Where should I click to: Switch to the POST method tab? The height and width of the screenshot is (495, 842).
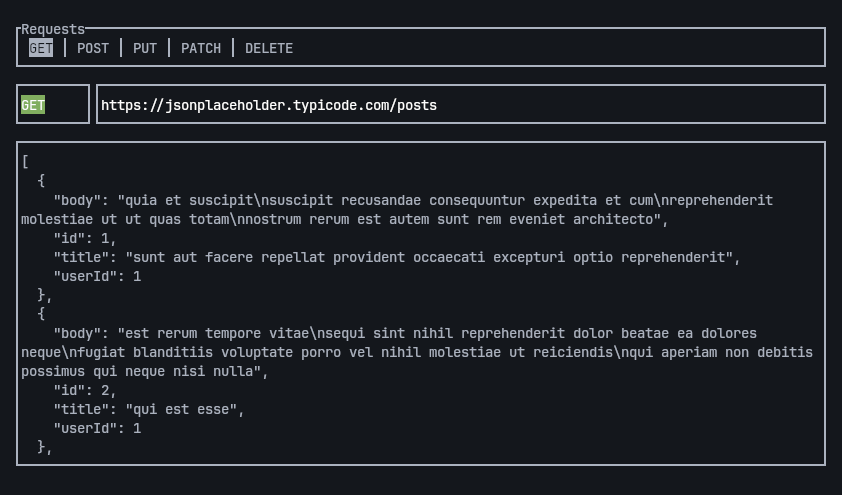(x=93, y=48)
